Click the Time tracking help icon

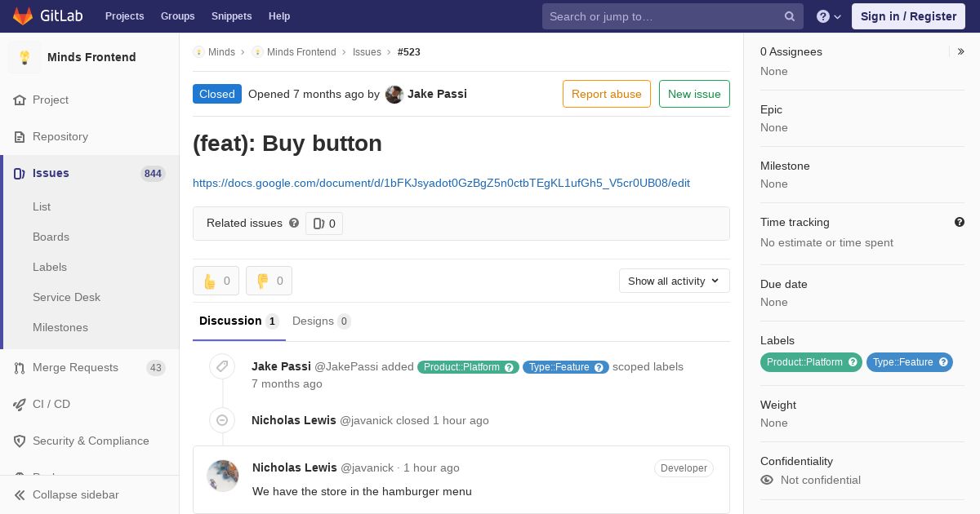point(960,222)
